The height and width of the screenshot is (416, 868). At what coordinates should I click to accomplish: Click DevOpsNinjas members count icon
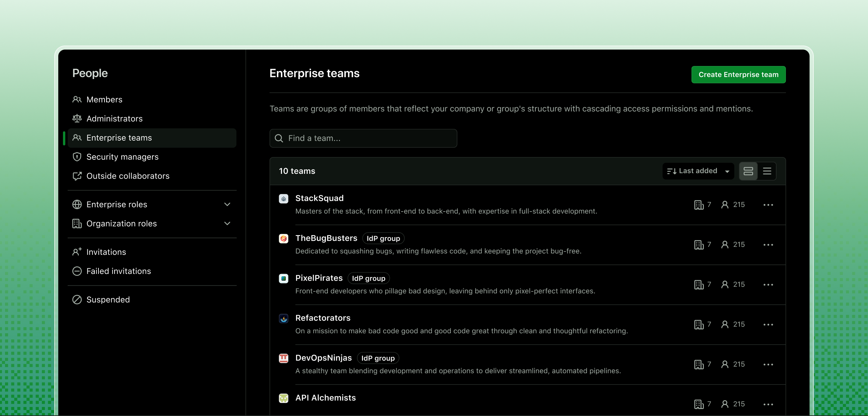coord(724,364)
